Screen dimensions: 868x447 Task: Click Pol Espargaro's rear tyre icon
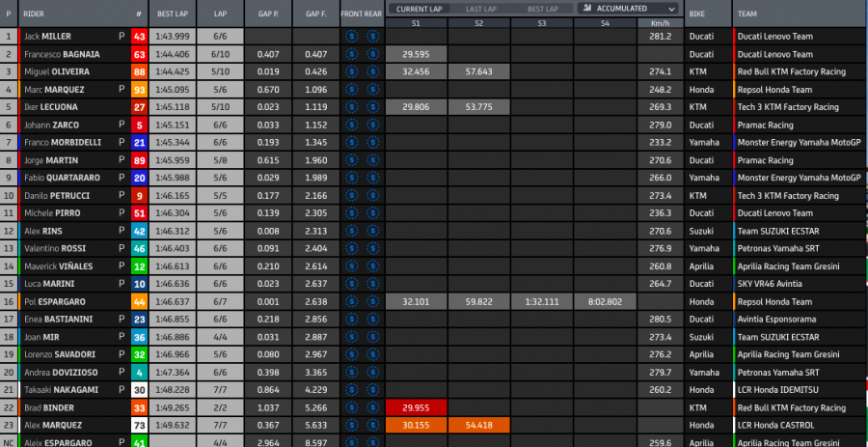[372, 301]
